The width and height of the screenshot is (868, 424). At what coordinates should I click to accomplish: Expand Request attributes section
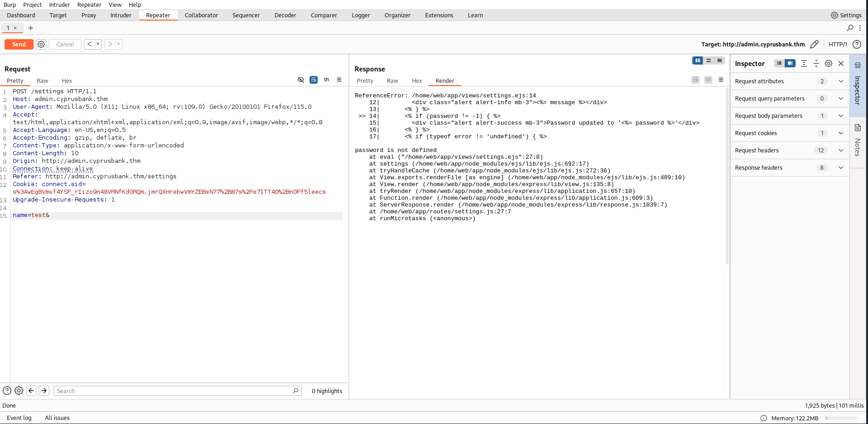tap(790, 81)
